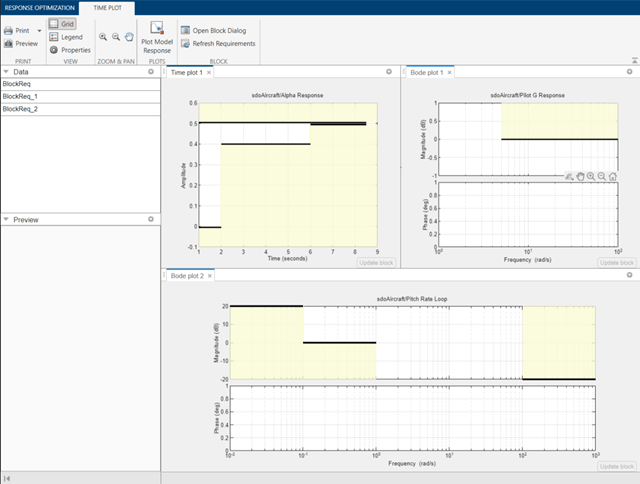Close the Time plot 1 tab
Viewport: 640px width, 484px height.
pyautogui.click(x=208, y=73)
